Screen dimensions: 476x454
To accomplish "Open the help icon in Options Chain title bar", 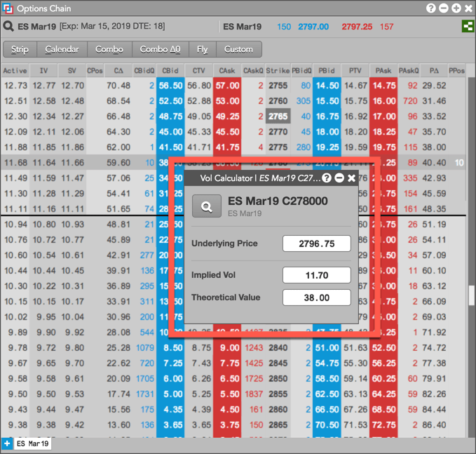I will (430, 8).
